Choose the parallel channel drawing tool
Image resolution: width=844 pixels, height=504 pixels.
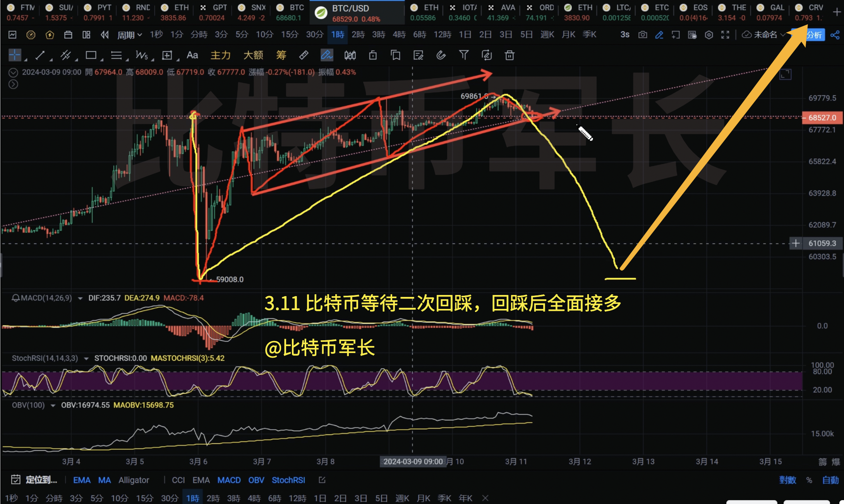pos(65,55)
